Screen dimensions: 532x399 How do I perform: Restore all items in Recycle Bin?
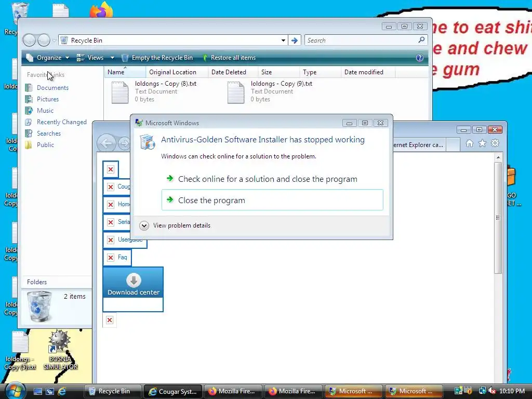tap(229, 58)
